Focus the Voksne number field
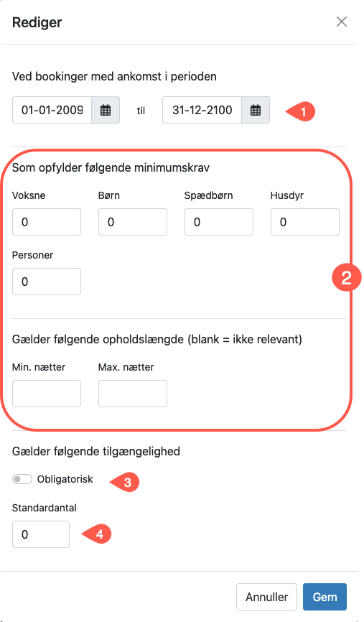The height and width of the screenshot is (622, 364). [x=47, y=222]
